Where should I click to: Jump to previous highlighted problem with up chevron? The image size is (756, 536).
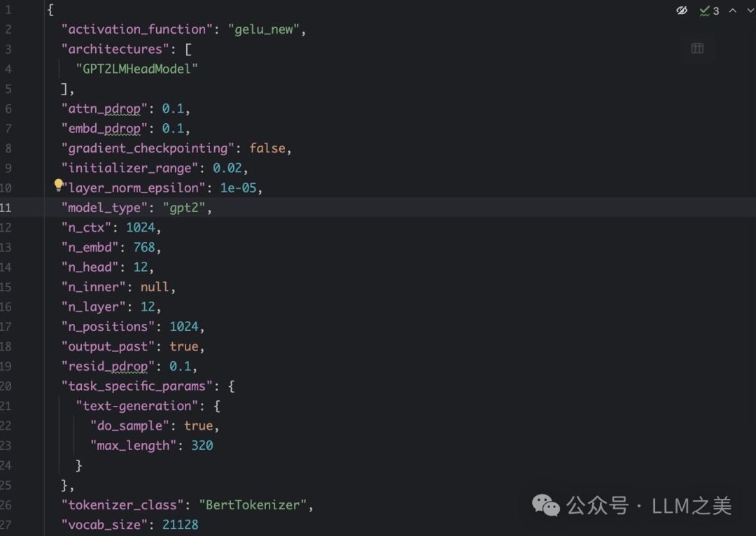click(733, 10)
